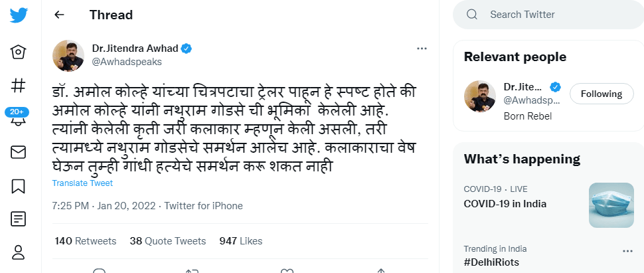This screenshot has width=644, height=273.
Task: Open Home from the sidebar
Action: (19, 52)
